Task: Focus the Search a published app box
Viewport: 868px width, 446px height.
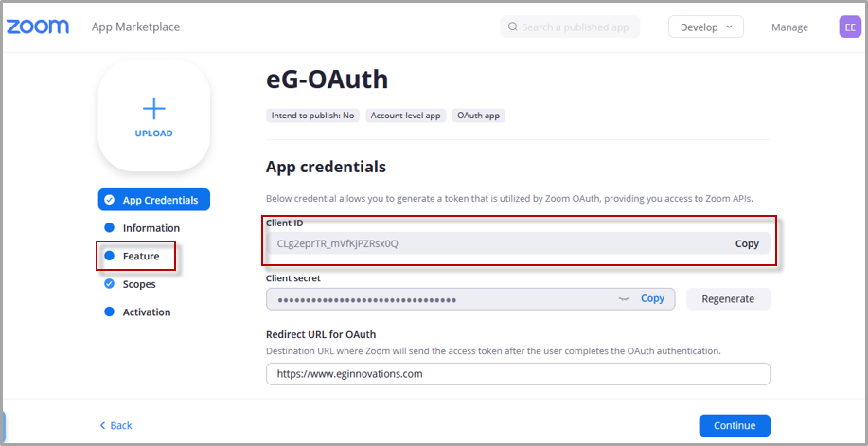Action: [570, 27]
